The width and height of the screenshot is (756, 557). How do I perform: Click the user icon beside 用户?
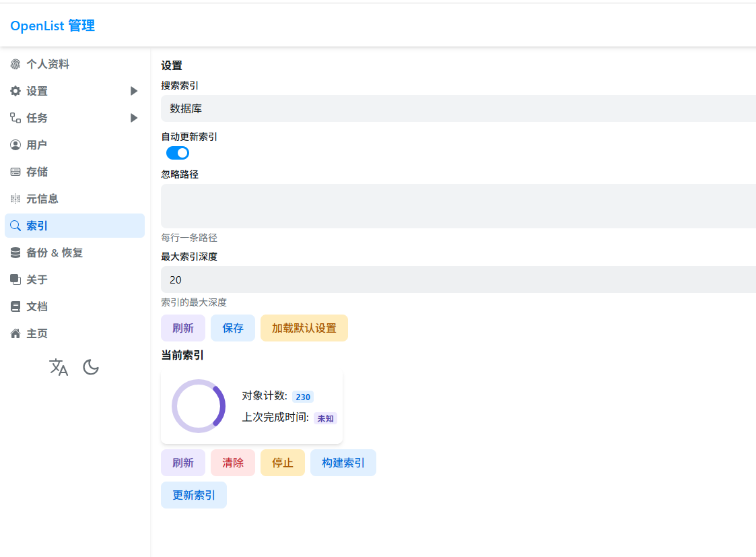[15, 145]
